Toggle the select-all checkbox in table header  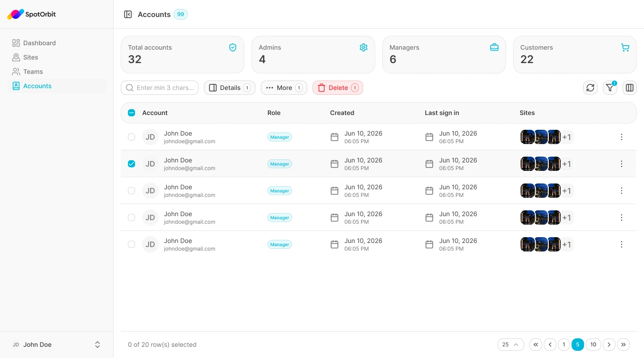[131, 113]
